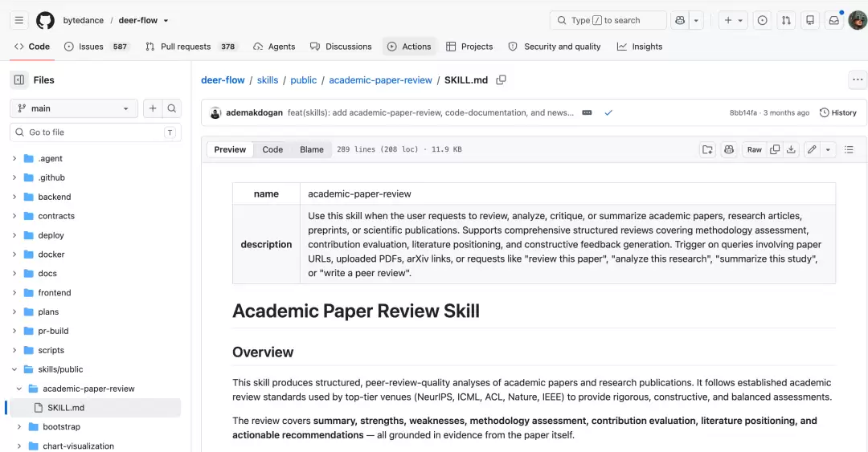Focus the Go to file field
Screen dimensions: 868x452
point(95,132)
